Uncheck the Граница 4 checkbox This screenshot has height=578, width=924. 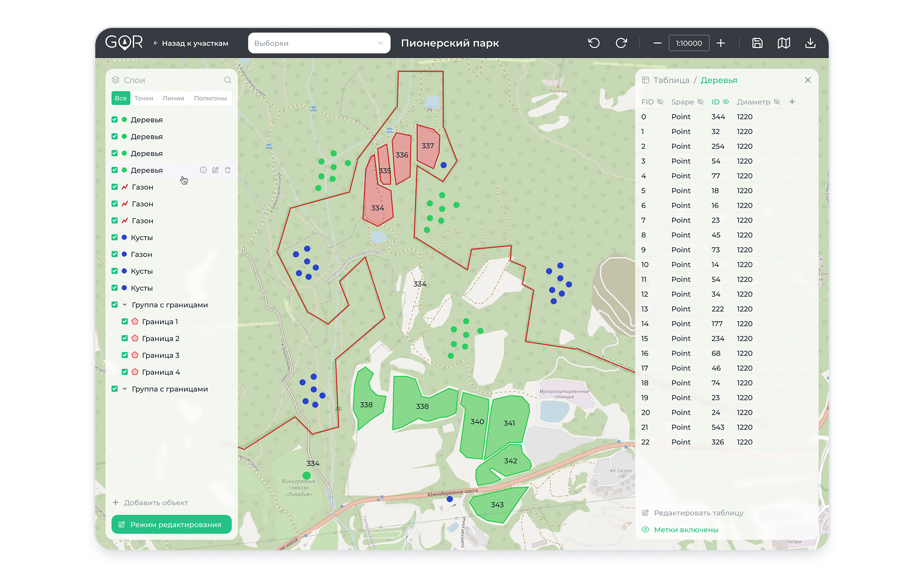[125, 372]
